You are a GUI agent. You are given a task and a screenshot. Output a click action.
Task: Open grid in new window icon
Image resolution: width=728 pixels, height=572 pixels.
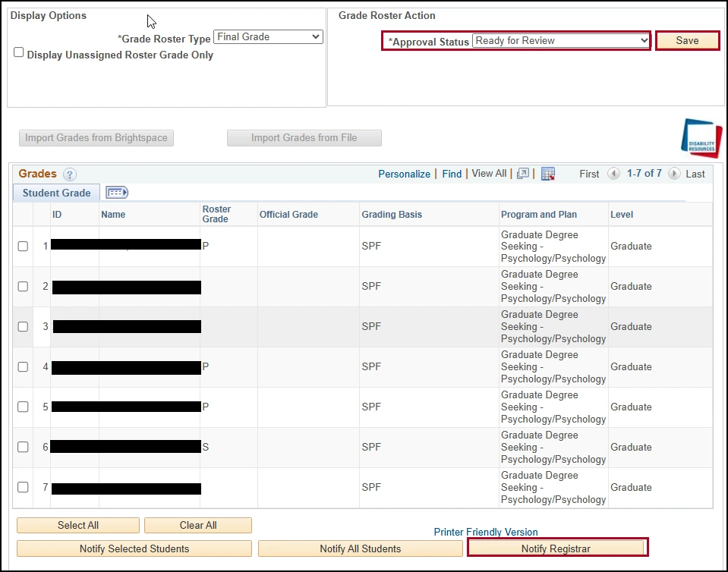(523, 174)
